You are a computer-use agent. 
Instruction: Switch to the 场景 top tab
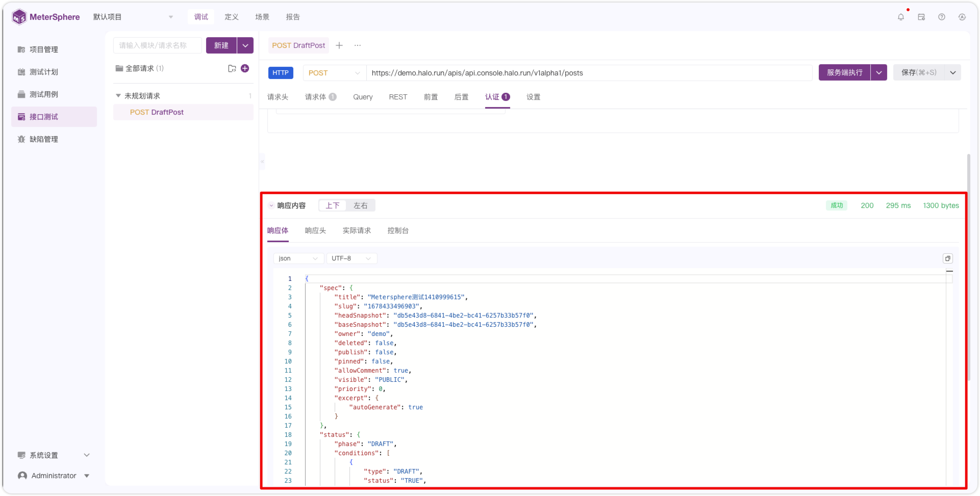(262, 17)
